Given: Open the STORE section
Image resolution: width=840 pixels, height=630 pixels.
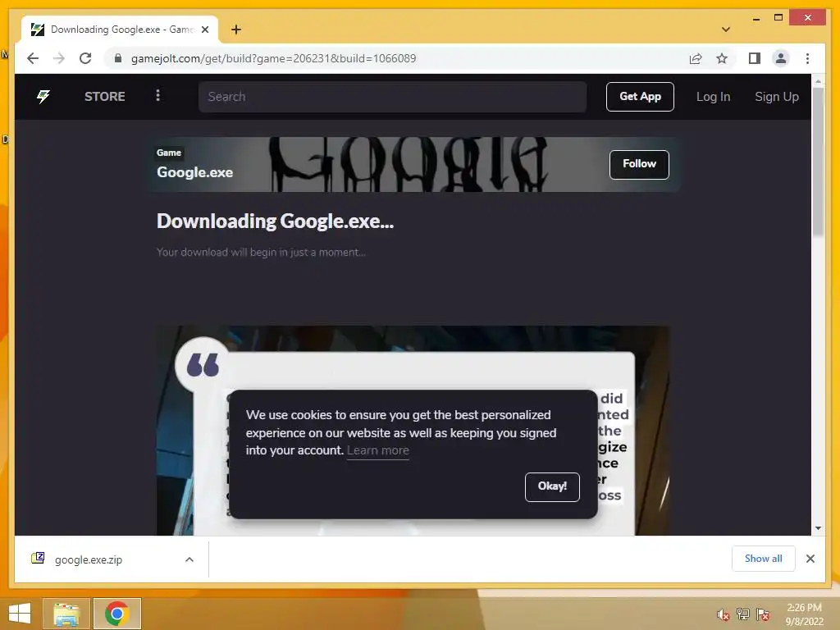Looking at the screenshot, I should pos(104,97).
